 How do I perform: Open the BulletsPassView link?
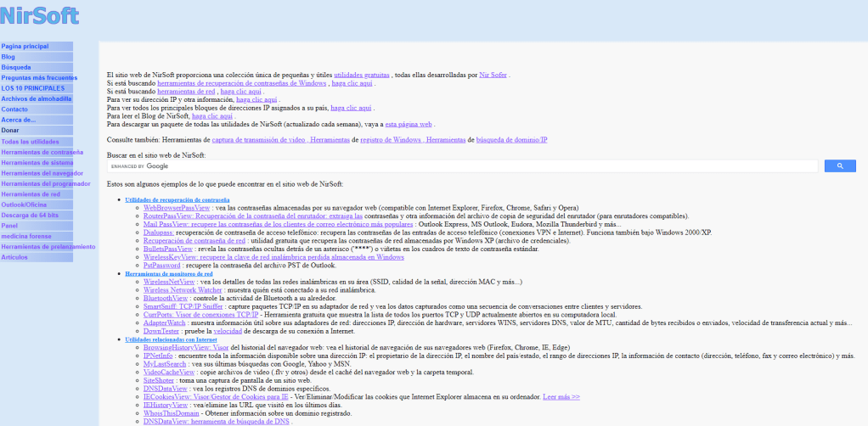pos(167,249)
